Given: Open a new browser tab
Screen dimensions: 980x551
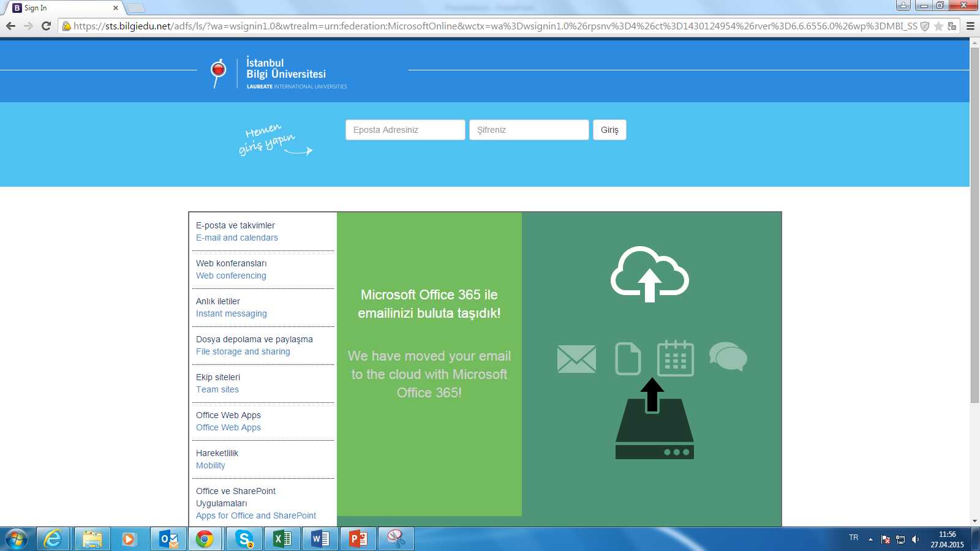Looking at the screenshot, I should [136, 8].
